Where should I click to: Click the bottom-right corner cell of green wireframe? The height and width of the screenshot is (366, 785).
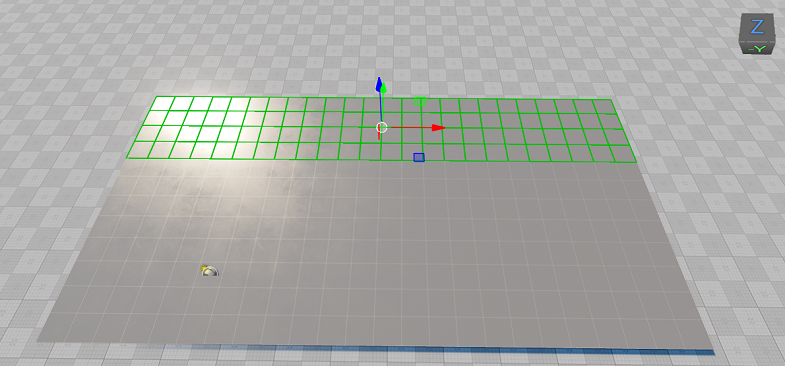pyautogui.click(x=623, y=154)
